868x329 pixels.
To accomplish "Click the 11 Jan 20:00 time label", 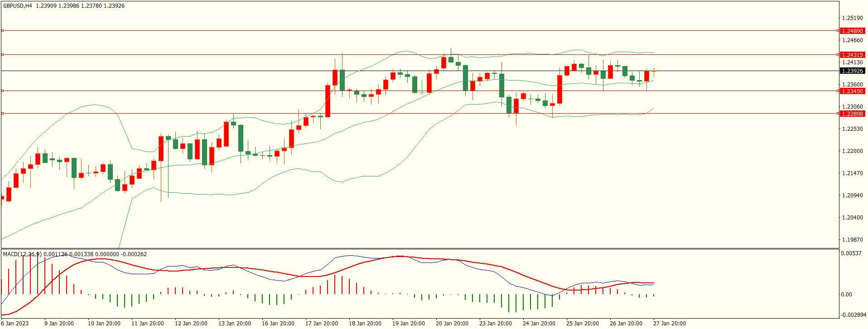I will pos(148,324).
